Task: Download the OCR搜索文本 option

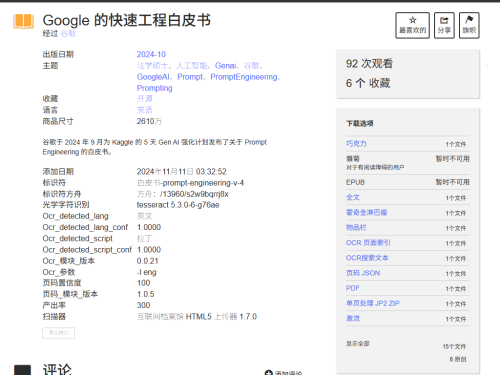Action: point(367,258)
